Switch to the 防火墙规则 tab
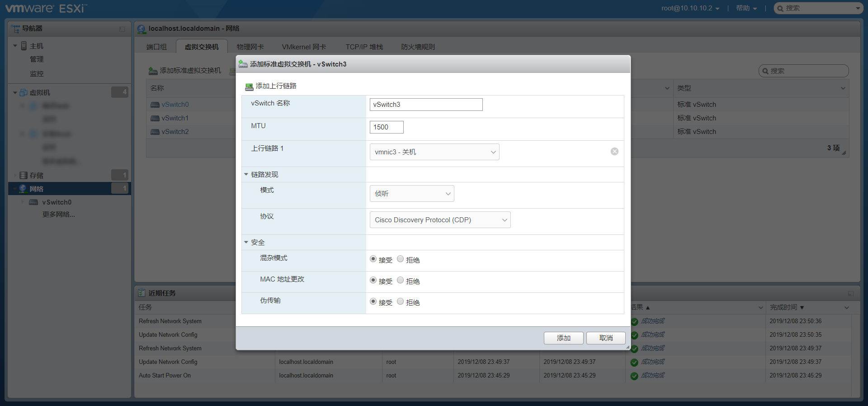The height and width of the screenshot is (406, 868). click(x=418, y=47)
